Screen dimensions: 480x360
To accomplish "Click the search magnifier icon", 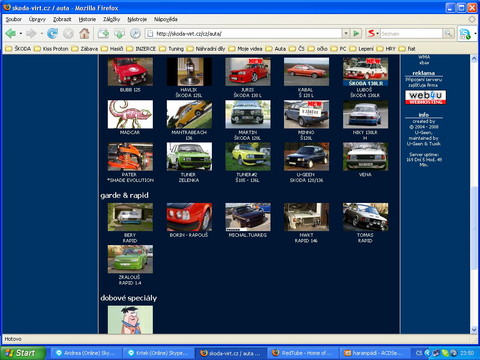I will pos(448,33).
